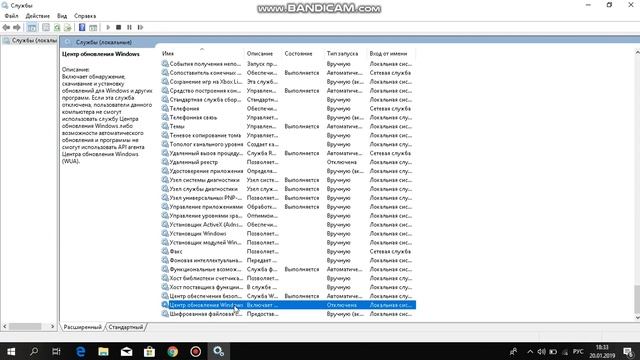Sort by the Тип запуска column header

(x=342, y=53)
